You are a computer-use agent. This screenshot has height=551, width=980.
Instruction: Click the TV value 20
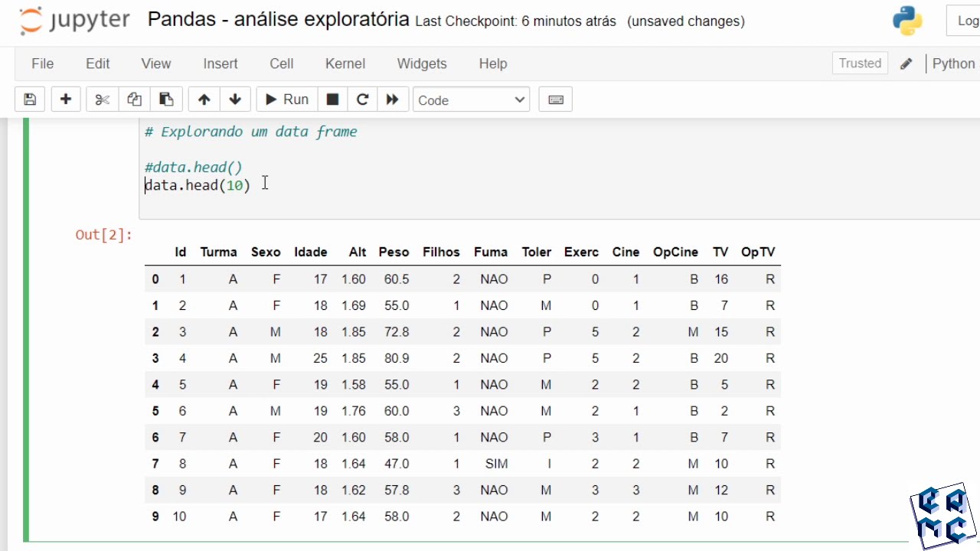[x=721, y=358]
